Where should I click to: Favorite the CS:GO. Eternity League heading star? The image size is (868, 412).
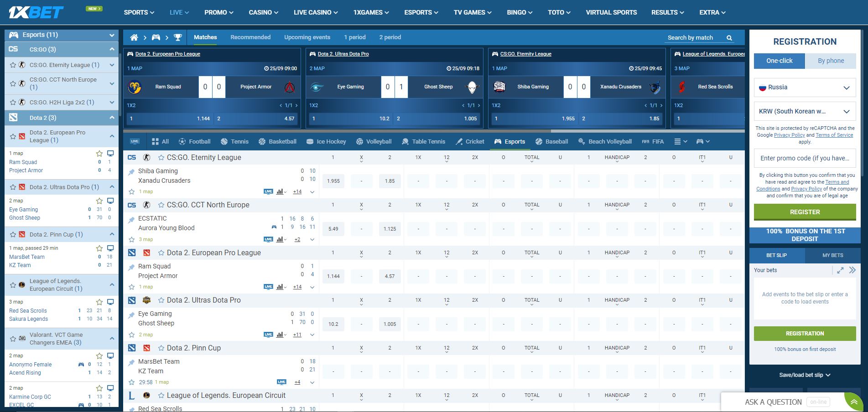pos(161,158)
